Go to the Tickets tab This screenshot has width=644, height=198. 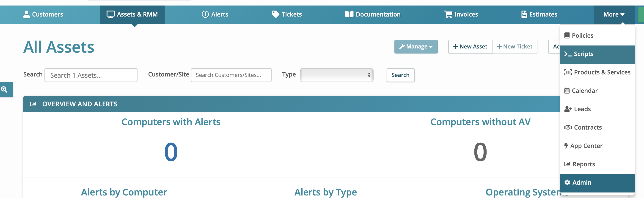coord(287,14)
